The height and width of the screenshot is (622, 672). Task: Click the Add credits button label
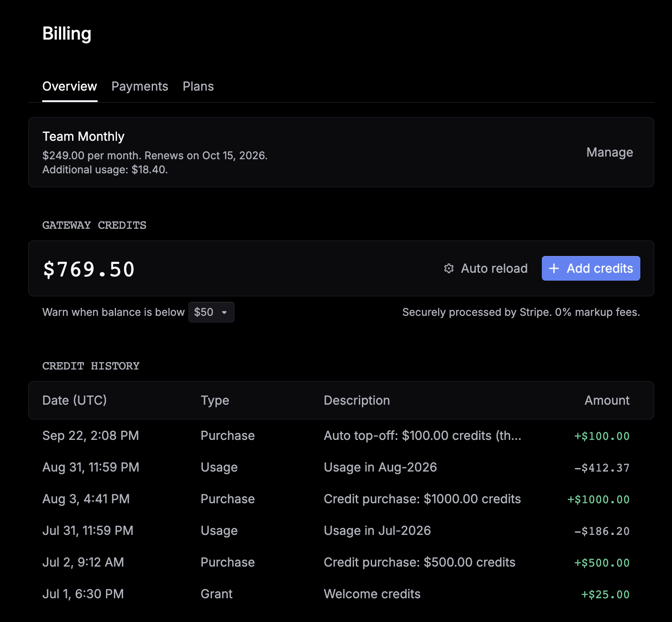600,268
